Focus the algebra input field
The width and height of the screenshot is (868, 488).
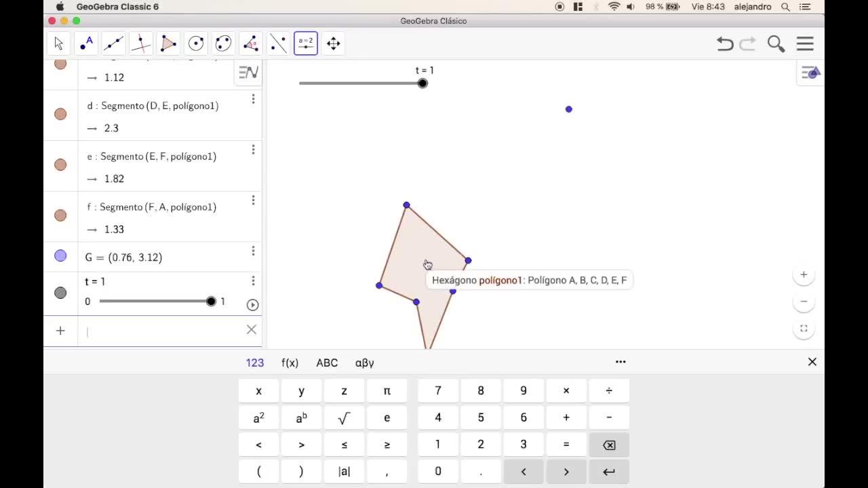pyautogui.click(x=163, y=331)
